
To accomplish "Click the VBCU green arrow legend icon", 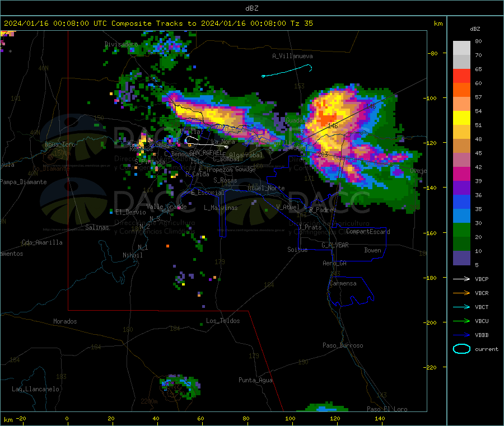I will pyautogui.click(x=461, y=321).
